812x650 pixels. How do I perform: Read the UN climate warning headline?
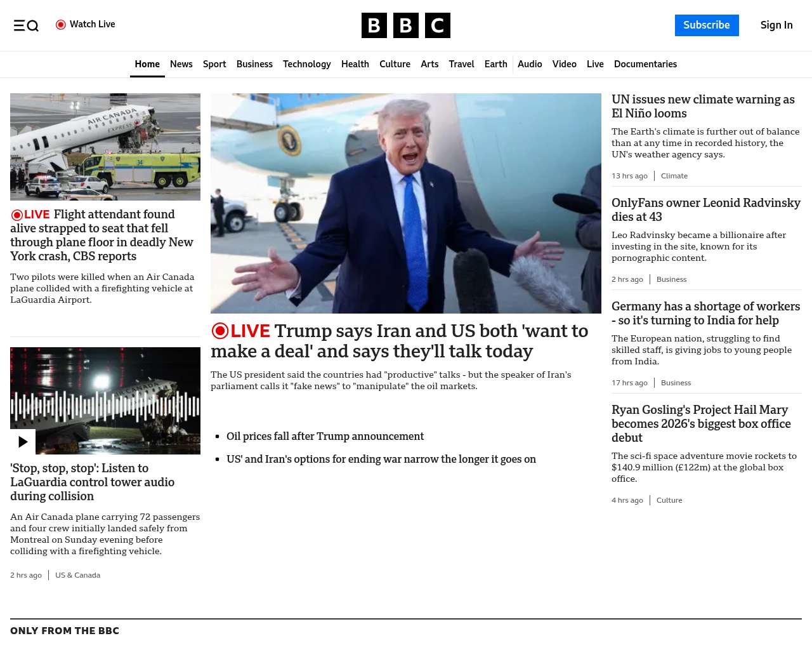(x=703, y=106)
